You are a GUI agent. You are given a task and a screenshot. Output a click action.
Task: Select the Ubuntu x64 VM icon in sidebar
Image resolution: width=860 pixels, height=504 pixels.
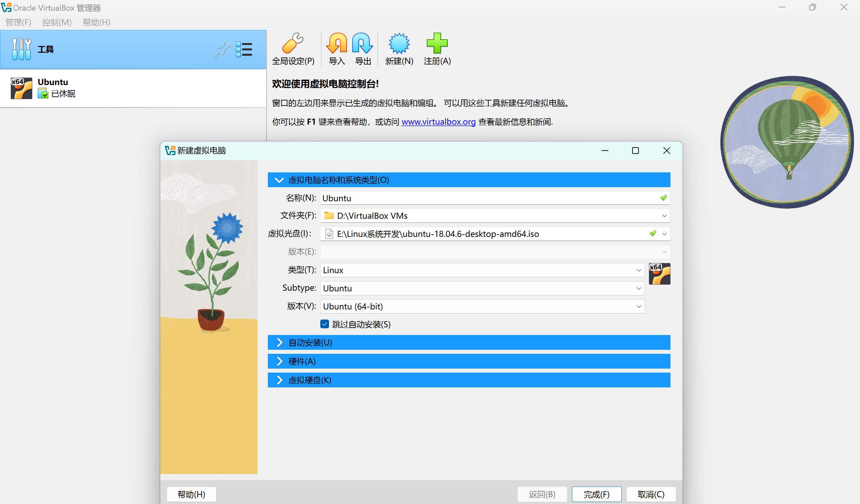click(x=21, y=88)
